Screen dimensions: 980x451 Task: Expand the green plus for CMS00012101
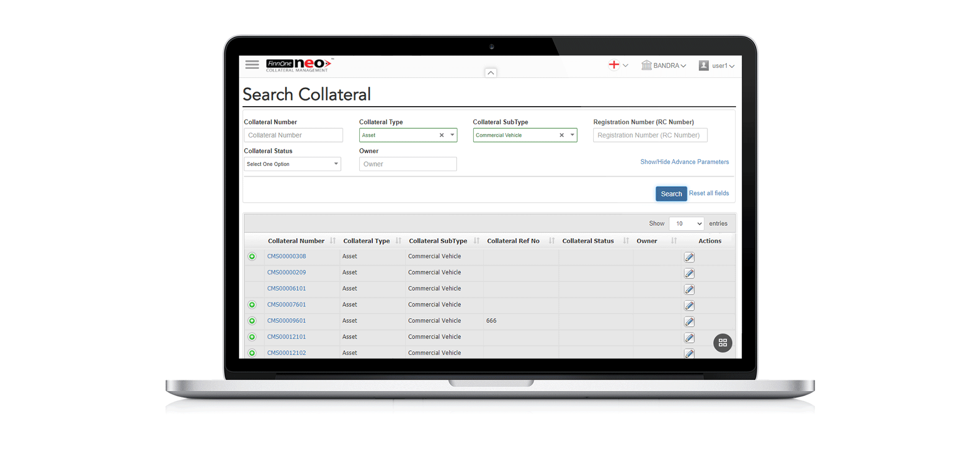252,337
